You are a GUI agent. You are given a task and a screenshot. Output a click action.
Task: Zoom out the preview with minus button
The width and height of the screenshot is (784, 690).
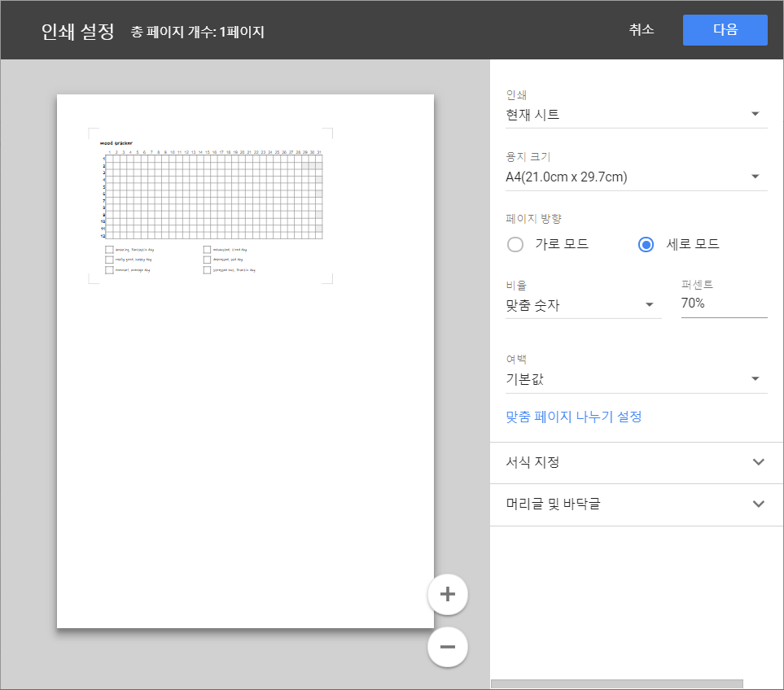447,647
